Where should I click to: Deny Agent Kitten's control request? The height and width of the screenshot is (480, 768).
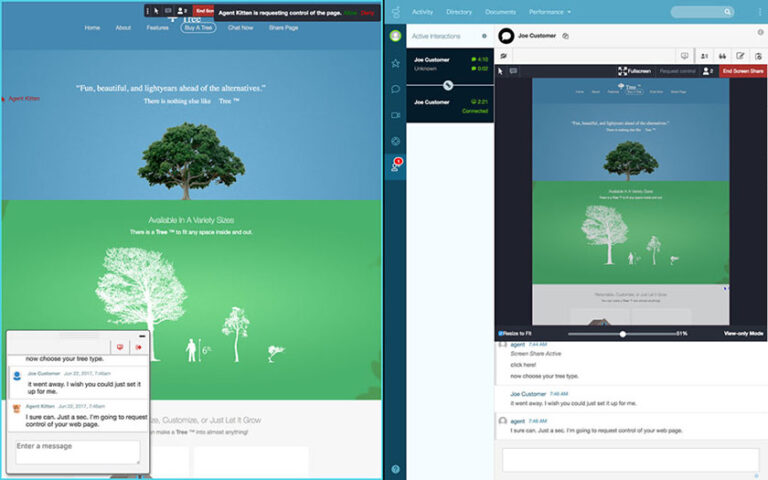tap(368, 12)
